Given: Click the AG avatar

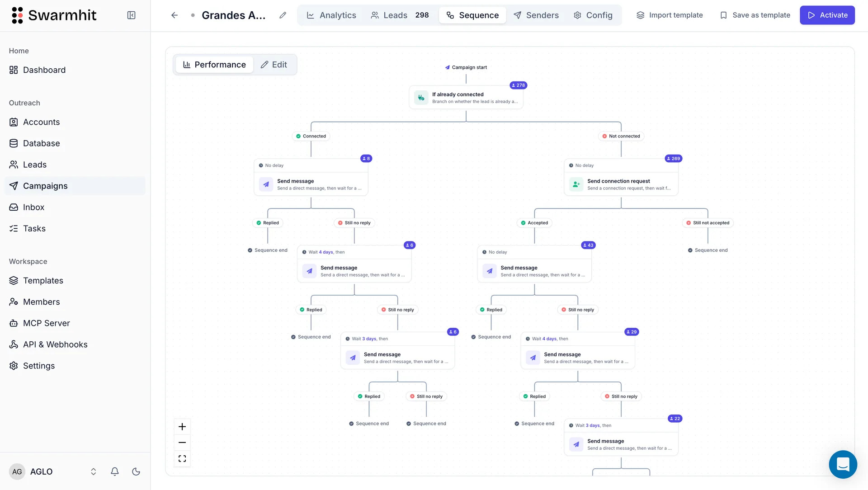Looking at the screenshot, I should (x=17, y=471).
